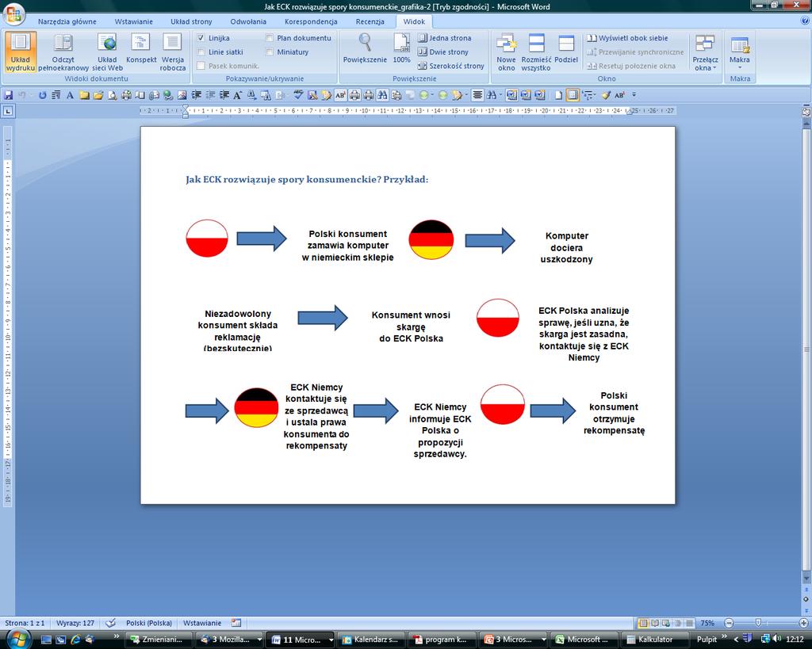The width and height of the screenshot is (812, 649).
Task: Uncheck the Linijka ruler checkbox
Action: coord(201,38)
